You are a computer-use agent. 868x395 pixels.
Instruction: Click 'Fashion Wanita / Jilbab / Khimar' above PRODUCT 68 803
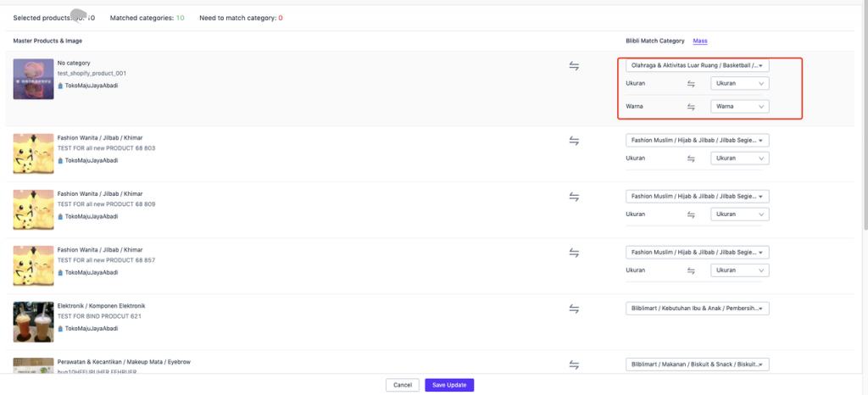(100, 138)
